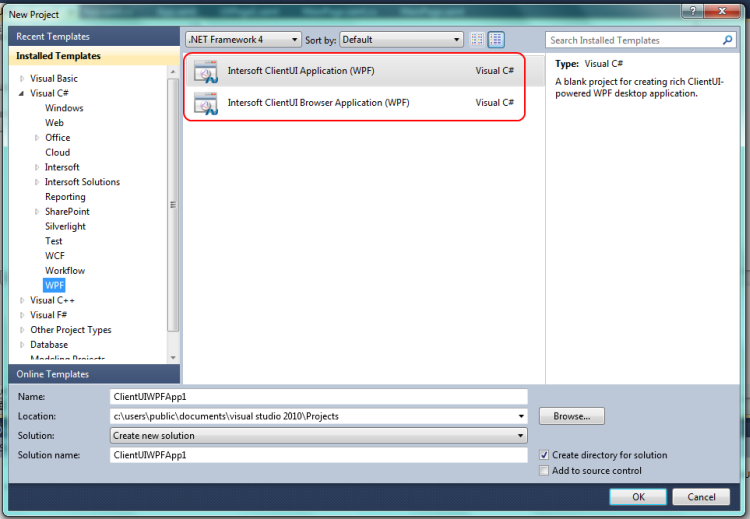Toggle Create directory for solution checkbox

[x=544, y=455]
